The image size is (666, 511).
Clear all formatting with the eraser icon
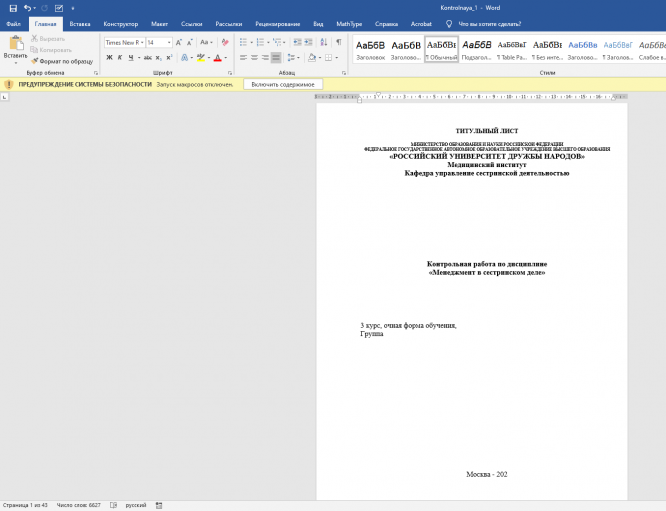[x=224, y=42]
